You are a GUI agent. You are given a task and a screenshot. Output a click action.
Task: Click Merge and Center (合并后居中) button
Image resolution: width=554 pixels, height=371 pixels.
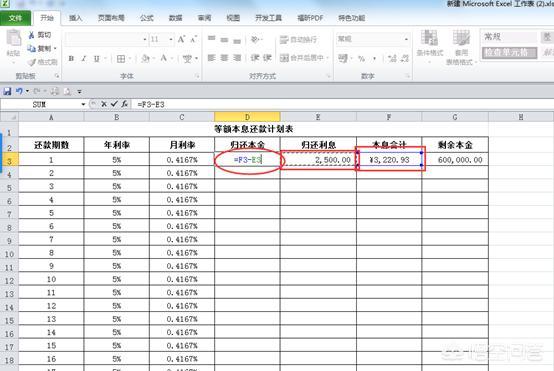pos(302,58)
